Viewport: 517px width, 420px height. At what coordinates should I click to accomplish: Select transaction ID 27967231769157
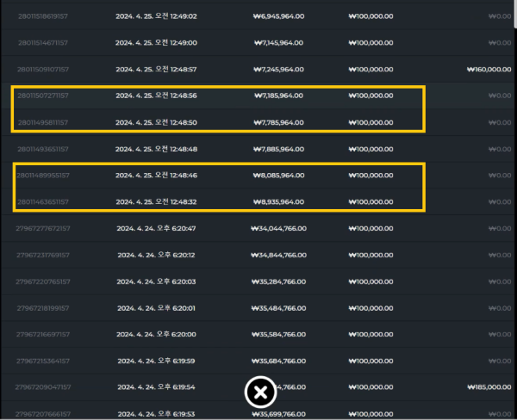tap(43, 255)
